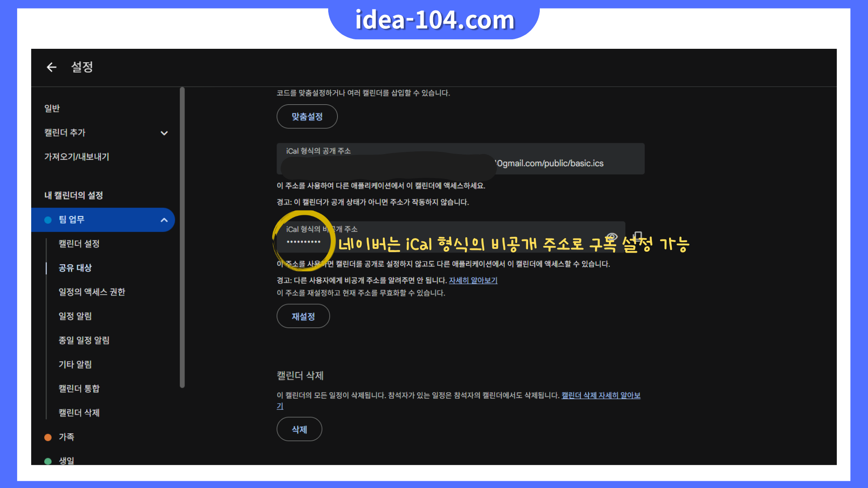Click the 팀 업무 calendar color dot

click(47, 220)
